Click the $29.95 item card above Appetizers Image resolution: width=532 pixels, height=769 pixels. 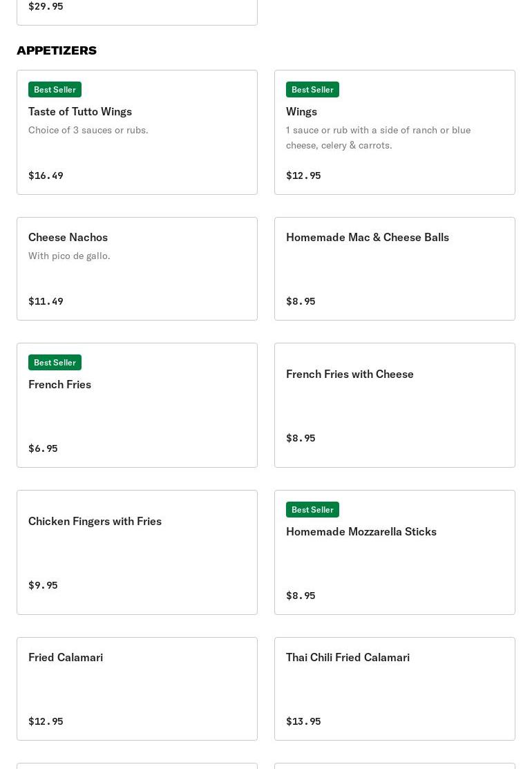coord(137,10)
